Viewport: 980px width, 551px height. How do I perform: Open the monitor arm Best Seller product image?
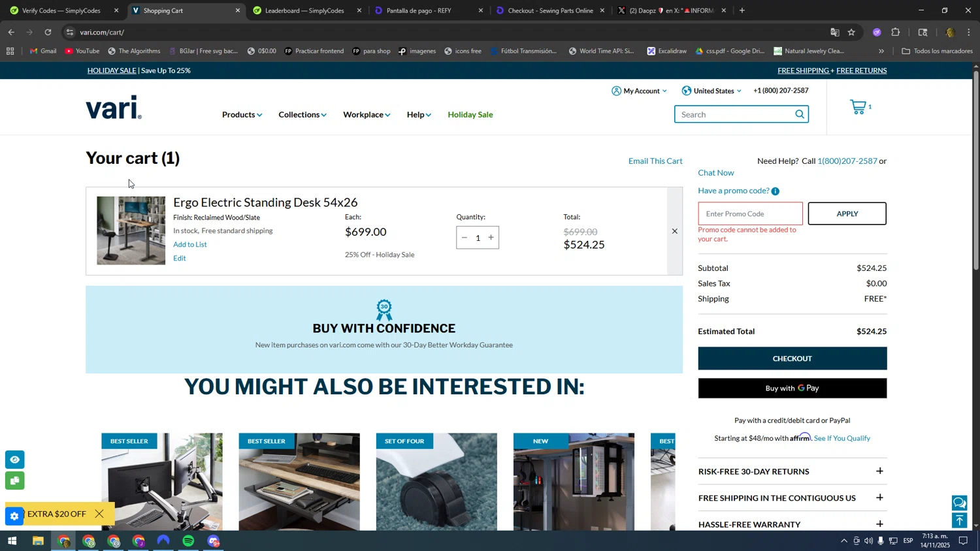coord(162,482)
